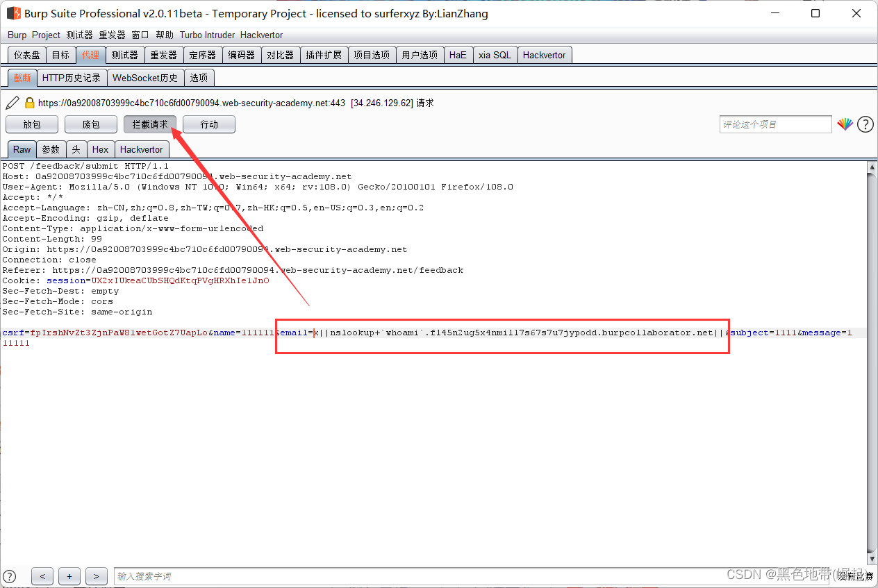The height and width of the screenshot is (588, 878).
Task: Open the 行动 action menu button
Action: [209, 124]
